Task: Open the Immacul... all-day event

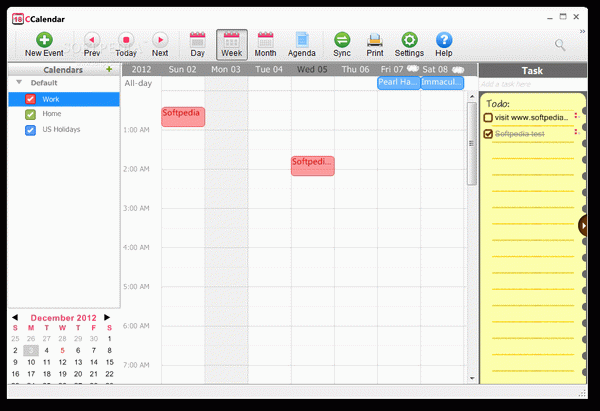Action: click(442, 83)
